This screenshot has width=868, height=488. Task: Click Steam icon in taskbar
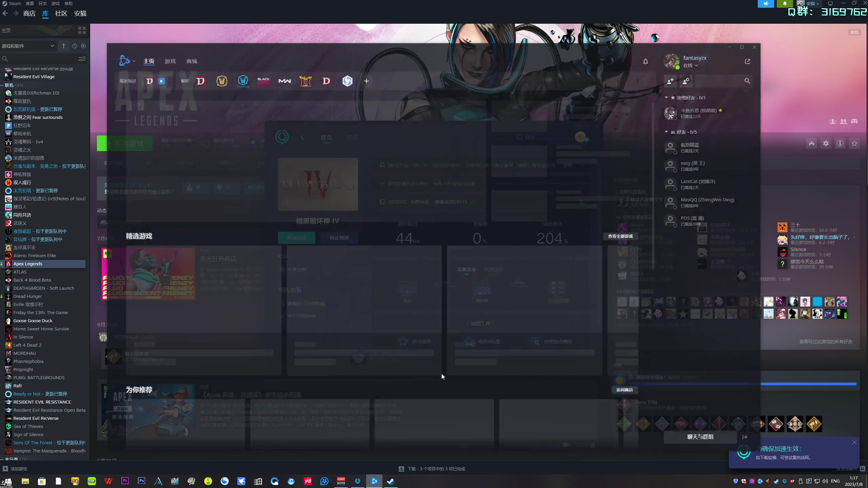[391, 481]
